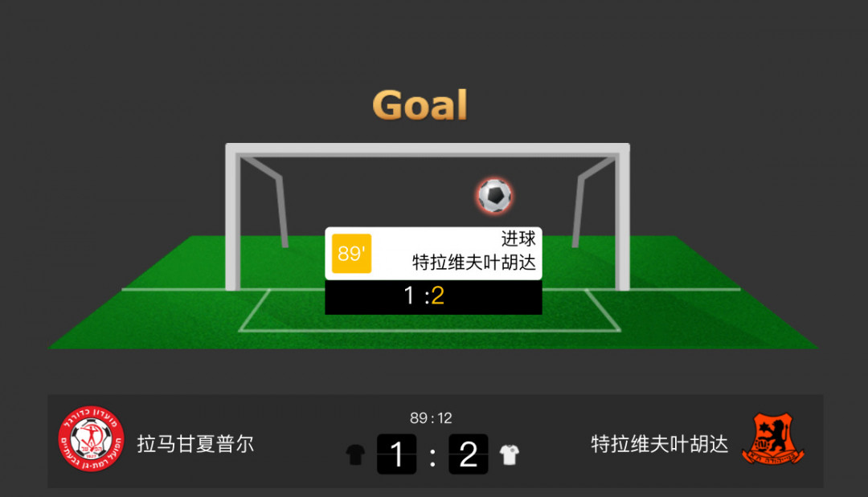Click the black 1:2 score banner
868x497 pixels.
pos(433,297)
